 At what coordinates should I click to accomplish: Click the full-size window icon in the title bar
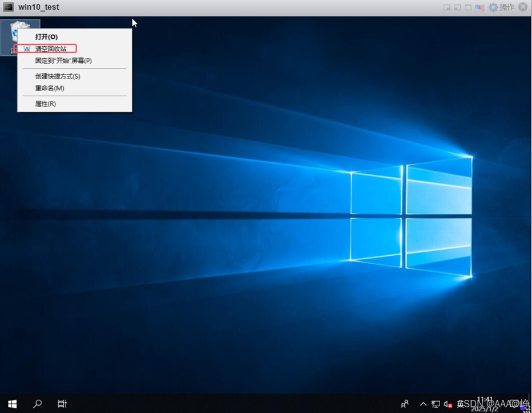click(x=468, y=7)
